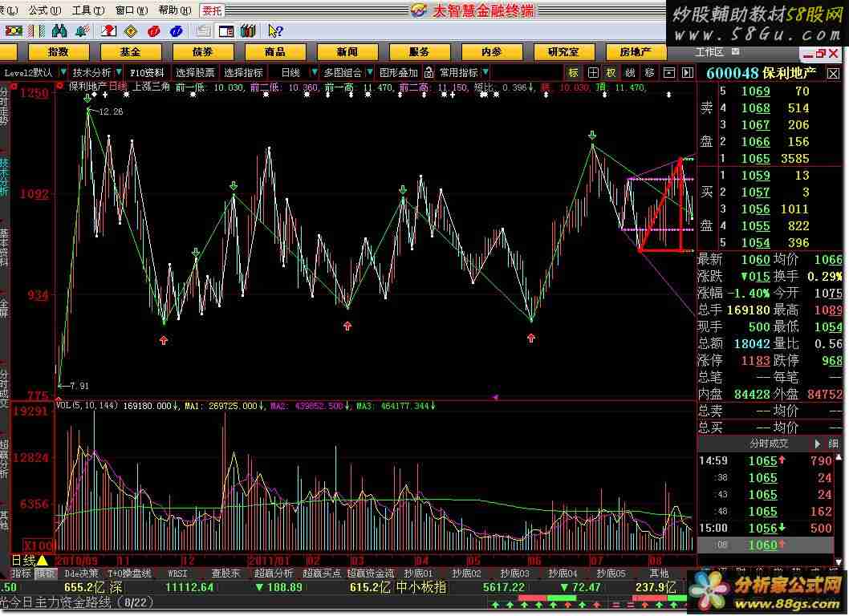Switch to the 超赢分析 indicator tab

click(x=274, y=573)
